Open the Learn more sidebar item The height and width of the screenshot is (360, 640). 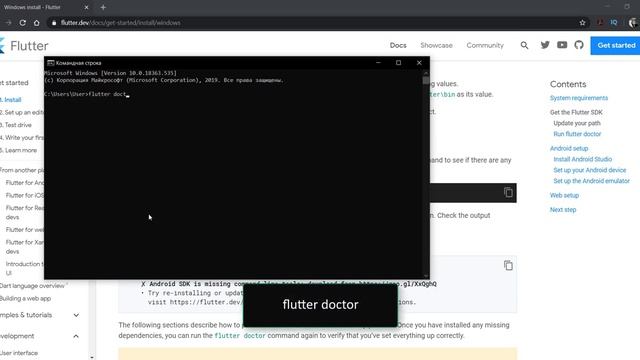click(x=19, y=150)
